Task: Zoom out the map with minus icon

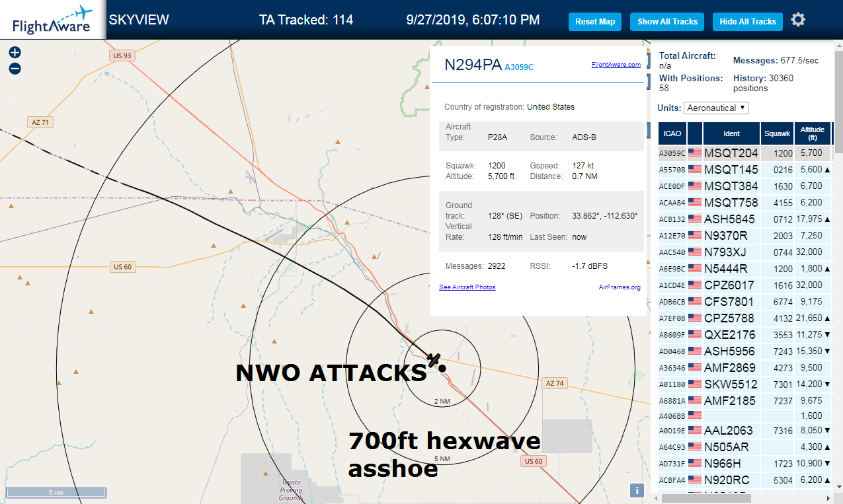Action: coord(15,69)
